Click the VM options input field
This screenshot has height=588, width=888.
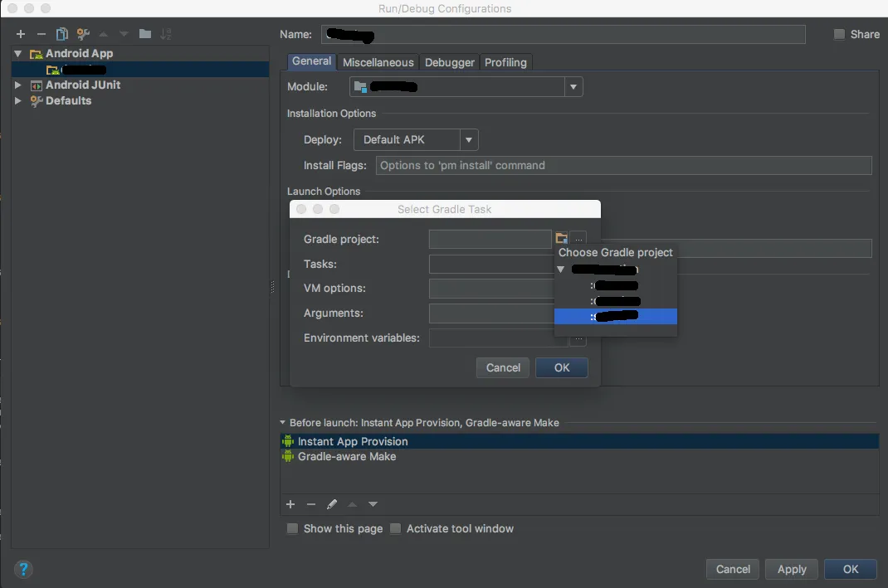[491, 288]
